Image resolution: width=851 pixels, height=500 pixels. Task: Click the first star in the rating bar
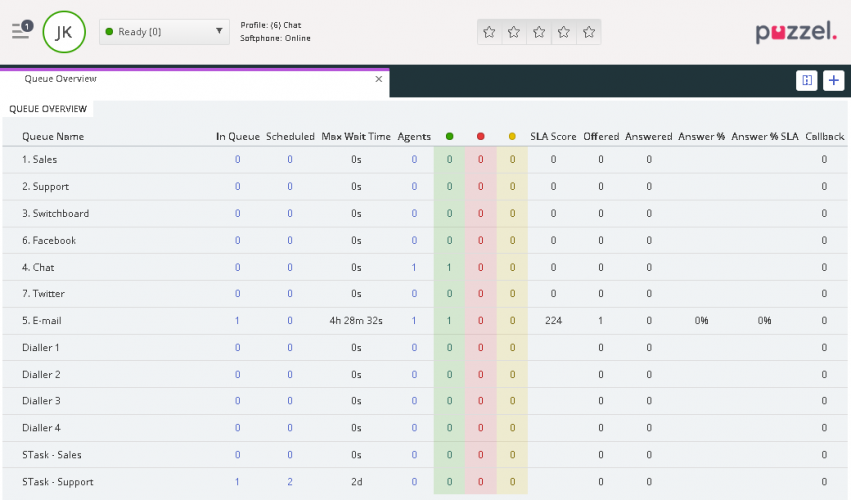coord(489,32)
